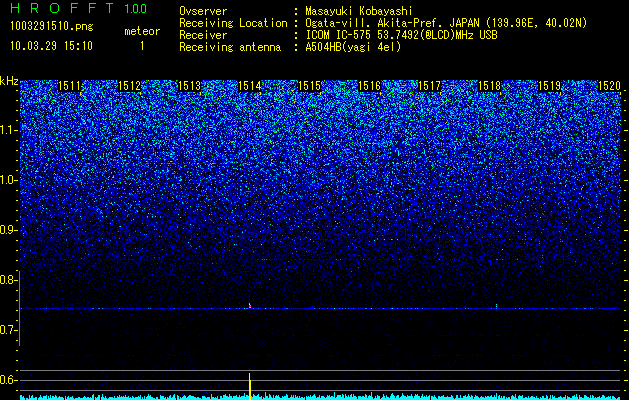Click the 1514 time marker
The height and width of the screenshot is (400, 629).
tap(250, 86)
